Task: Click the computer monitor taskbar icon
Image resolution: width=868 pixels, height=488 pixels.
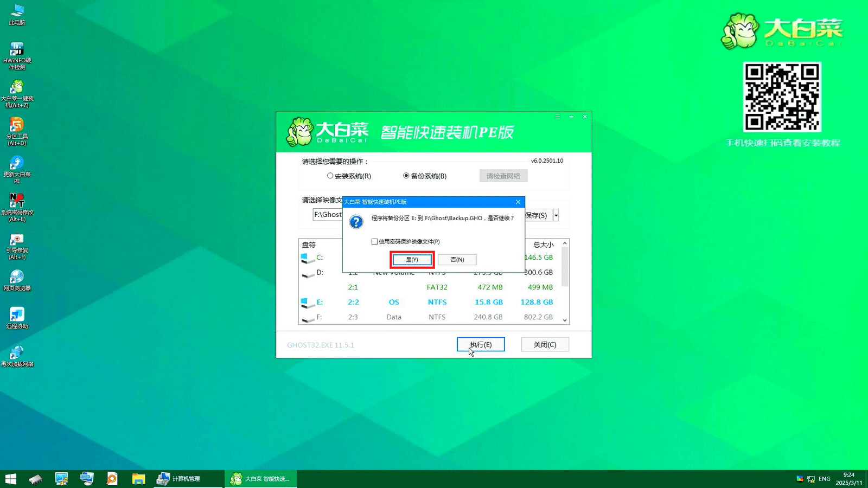Action: pyautogui.click(x=61, y=479)
